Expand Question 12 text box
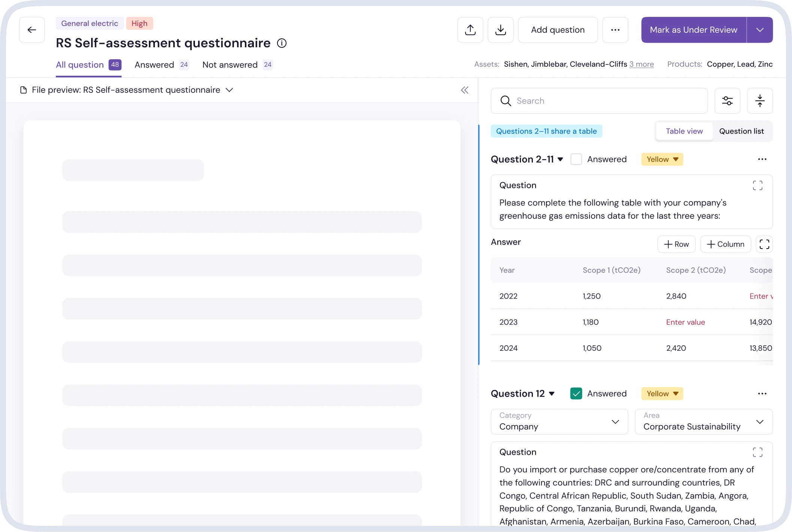 [x=757, y=452]
